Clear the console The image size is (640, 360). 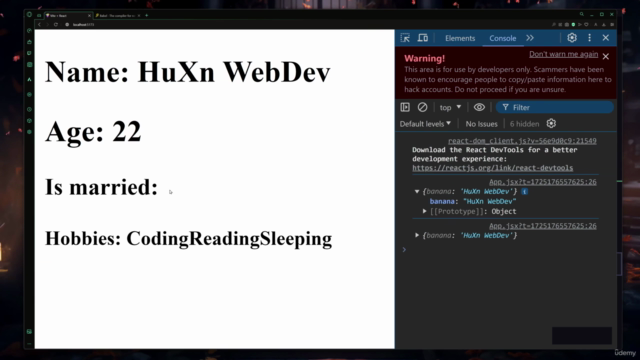pos(422,107)
